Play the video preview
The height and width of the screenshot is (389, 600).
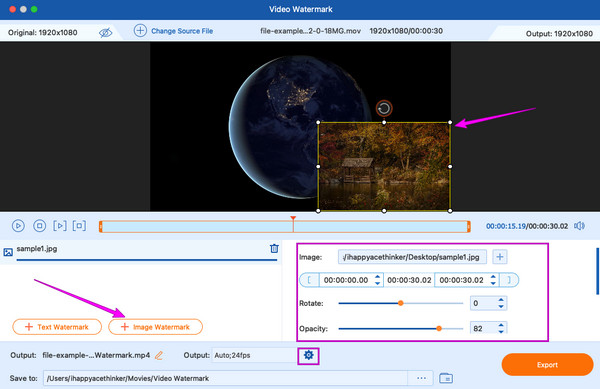[x=18, y=226]
